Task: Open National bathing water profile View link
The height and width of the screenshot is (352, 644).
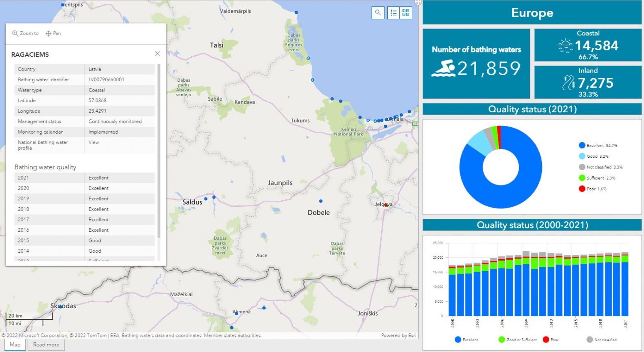Action: tap(94, 142)
